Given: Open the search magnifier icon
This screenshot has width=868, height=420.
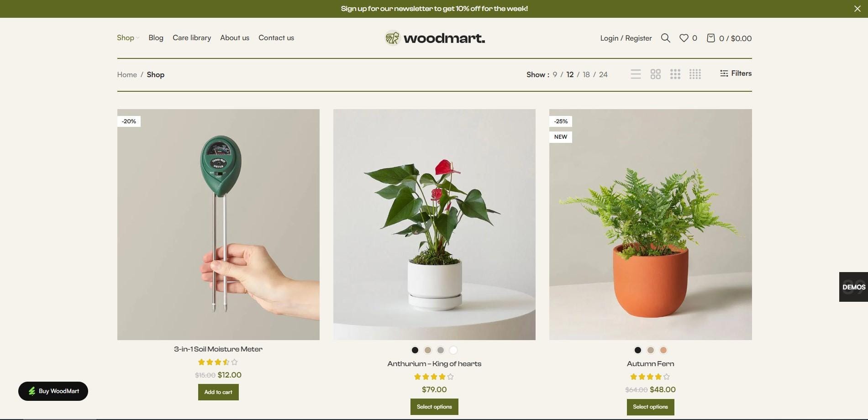Looking at the screenshot, I should pyautogui.click(x=665, y=38).
